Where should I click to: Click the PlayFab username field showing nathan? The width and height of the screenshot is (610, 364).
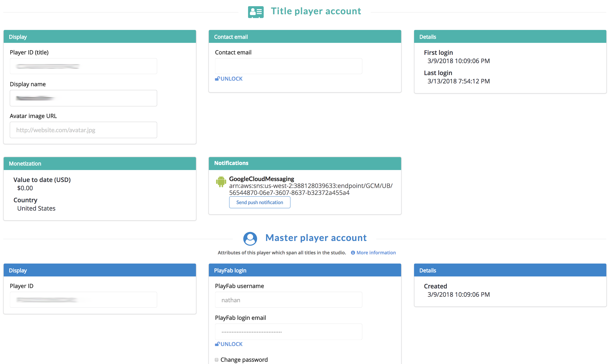pos(288,299)
